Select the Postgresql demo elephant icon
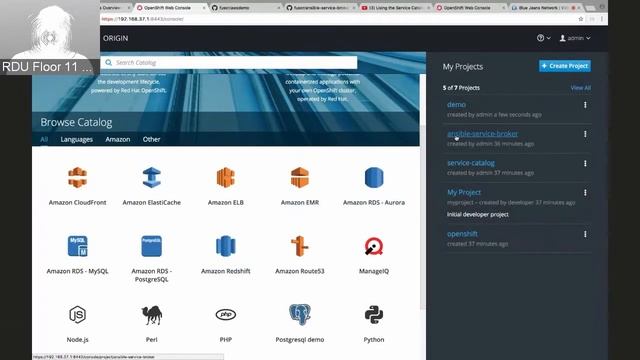Image resolution: width=640 pixels, height=360 pixels. click(300, 315)
